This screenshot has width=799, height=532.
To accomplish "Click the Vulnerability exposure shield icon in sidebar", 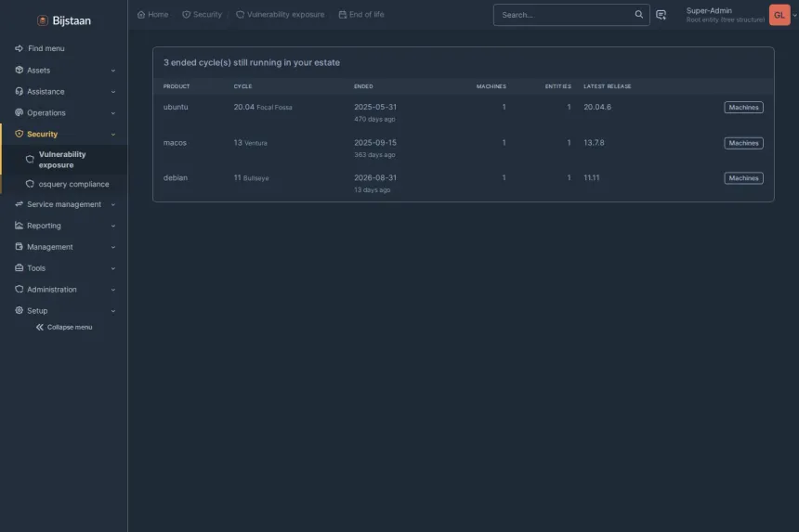I will click(30, 160).
